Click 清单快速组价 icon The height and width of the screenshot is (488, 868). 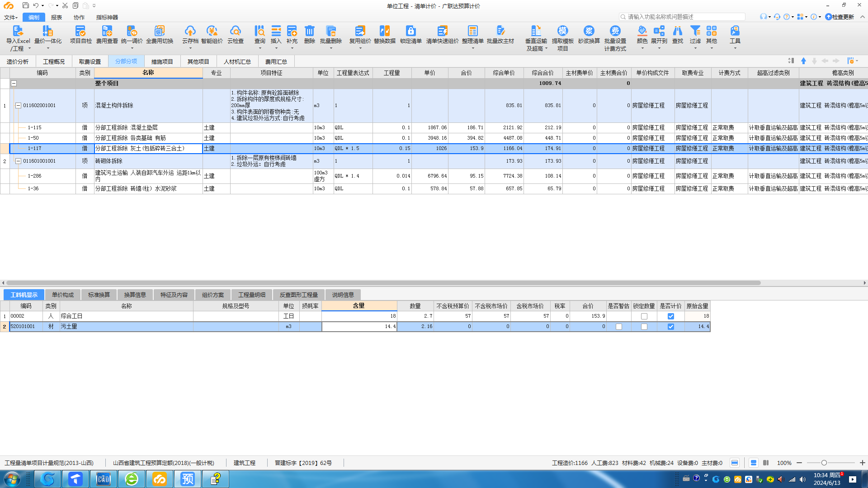442,31
